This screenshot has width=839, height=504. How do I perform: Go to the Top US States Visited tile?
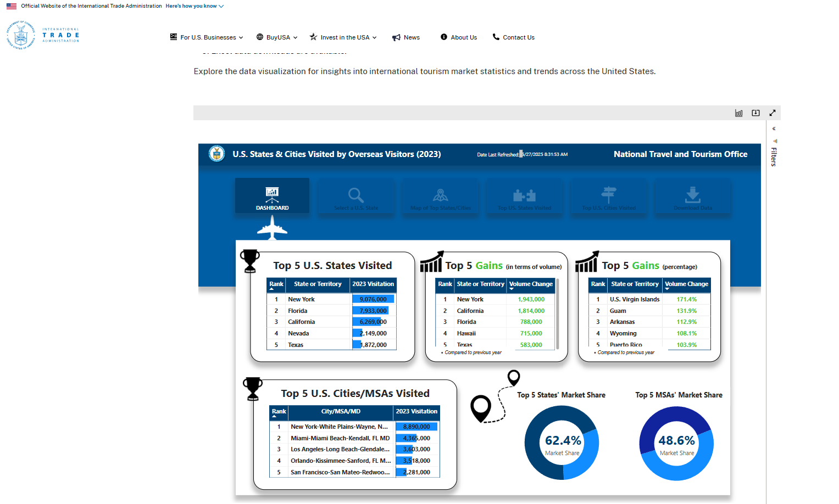coord(524,197)
